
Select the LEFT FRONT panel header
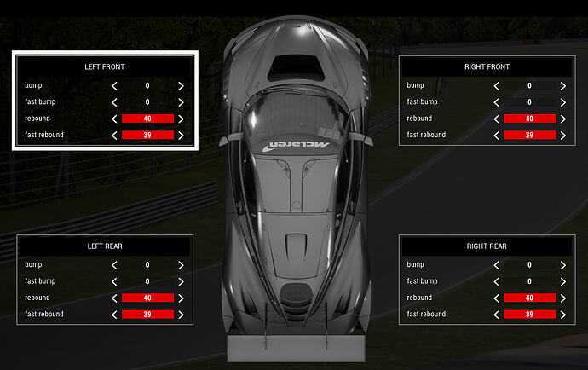pos(105,66)
